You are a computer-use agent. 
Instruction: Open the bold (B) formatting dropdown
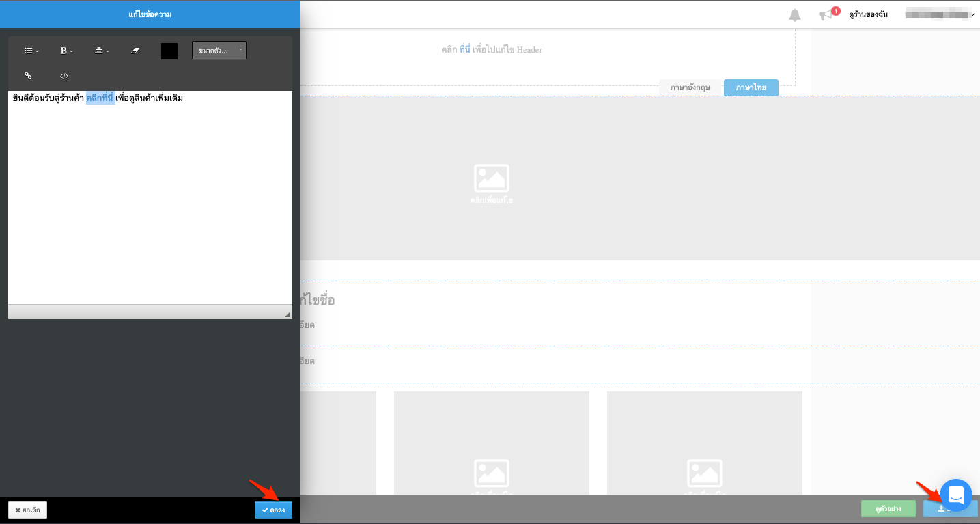click(x=66, y=51)
